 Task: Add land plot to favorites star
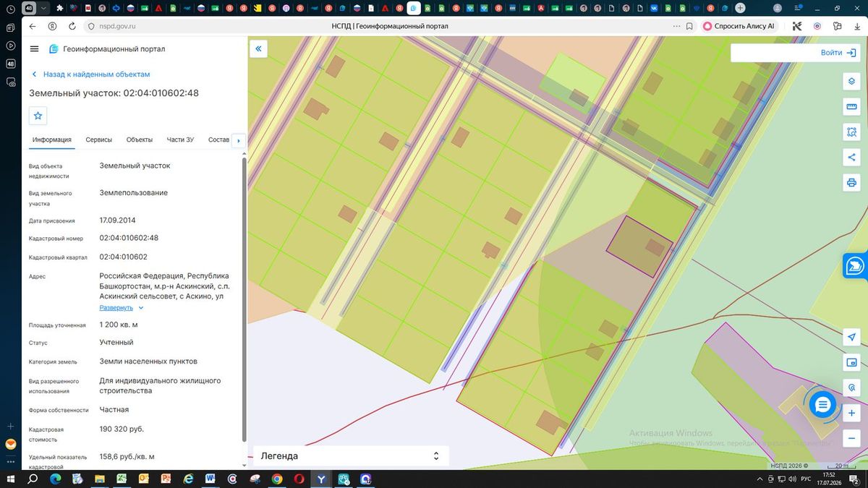point(38,116)
